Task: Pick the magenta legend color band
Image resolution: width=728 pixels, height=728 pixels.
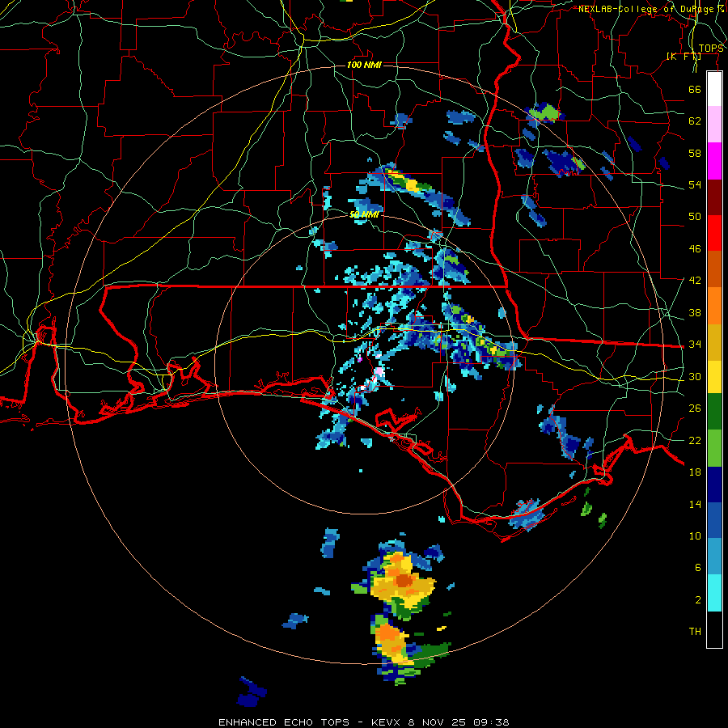Action: [x=714, y=161]
